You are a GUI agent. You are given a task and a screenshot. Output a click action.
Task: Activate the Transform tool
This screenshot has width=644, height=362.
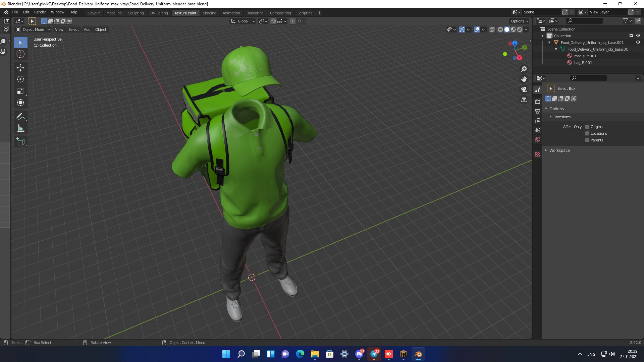(x=20, y=103)
